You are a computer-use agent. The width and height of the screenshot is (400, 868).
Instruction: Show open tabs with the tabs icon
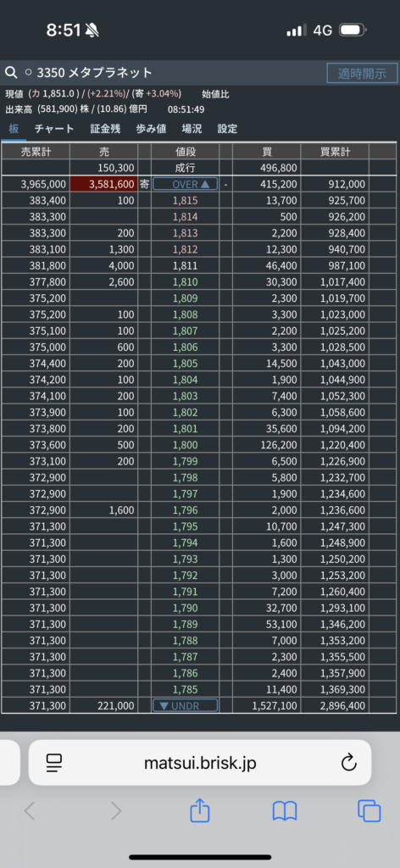369,811
